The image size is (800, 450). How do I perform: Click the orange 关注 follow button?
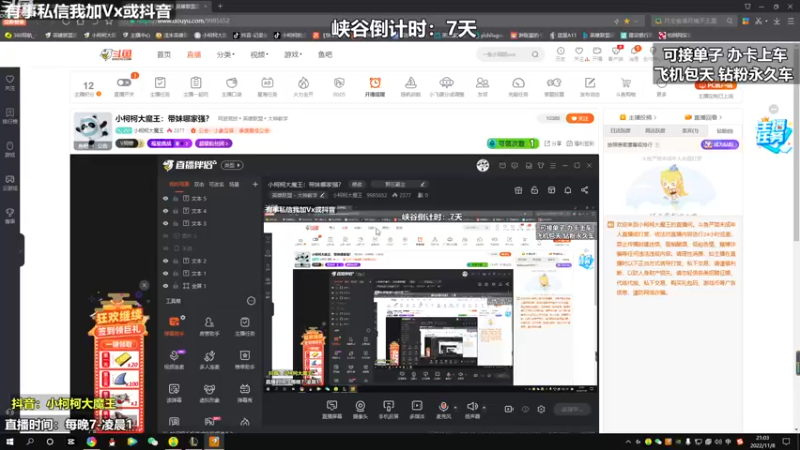[580, 118]
